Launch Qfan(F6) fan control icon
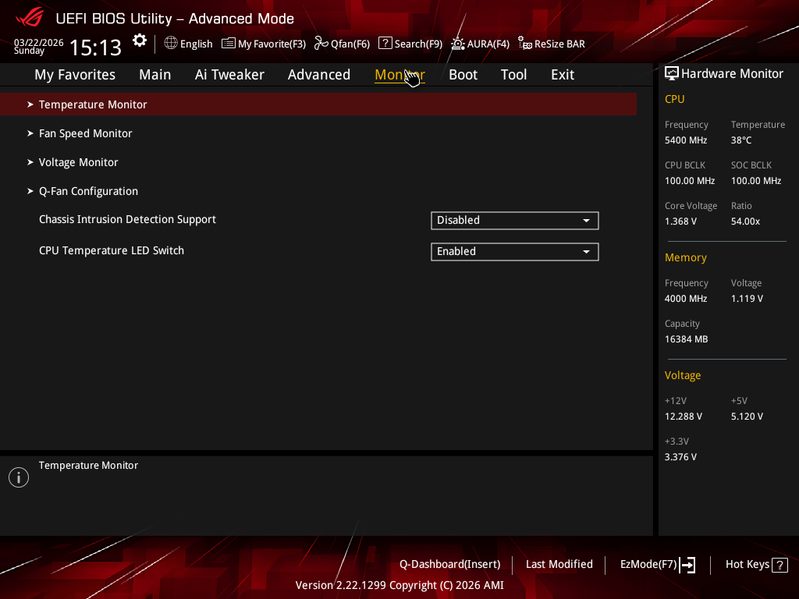 click(x=321, y=43)
